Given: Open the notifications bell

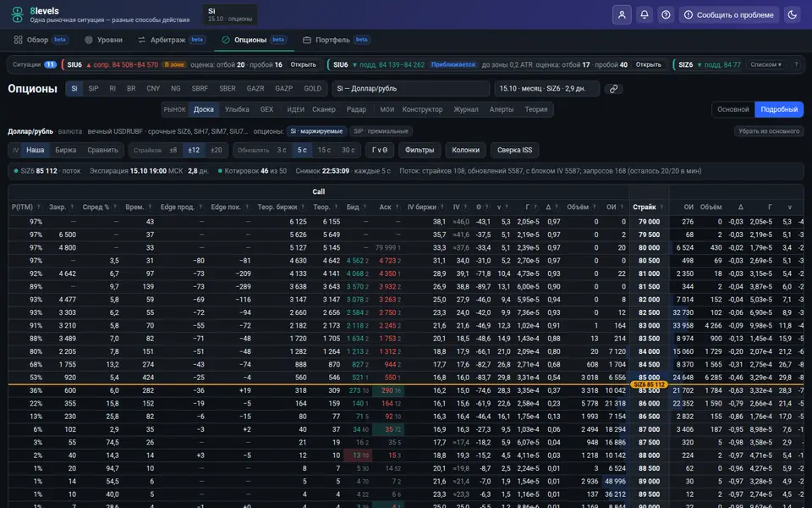Looking at the screenshot, I should click(x=645, y=14).
